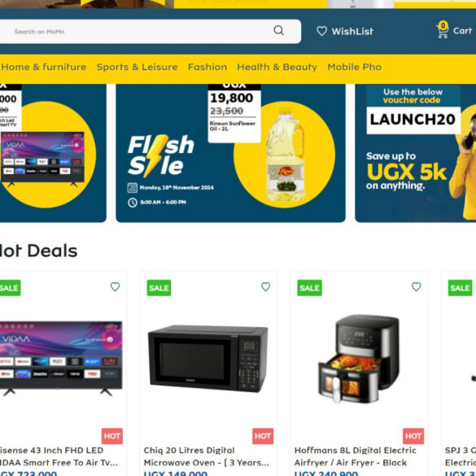
Task: Toggle wishlist heart on Hisense TV card
Action: [115, 286]
